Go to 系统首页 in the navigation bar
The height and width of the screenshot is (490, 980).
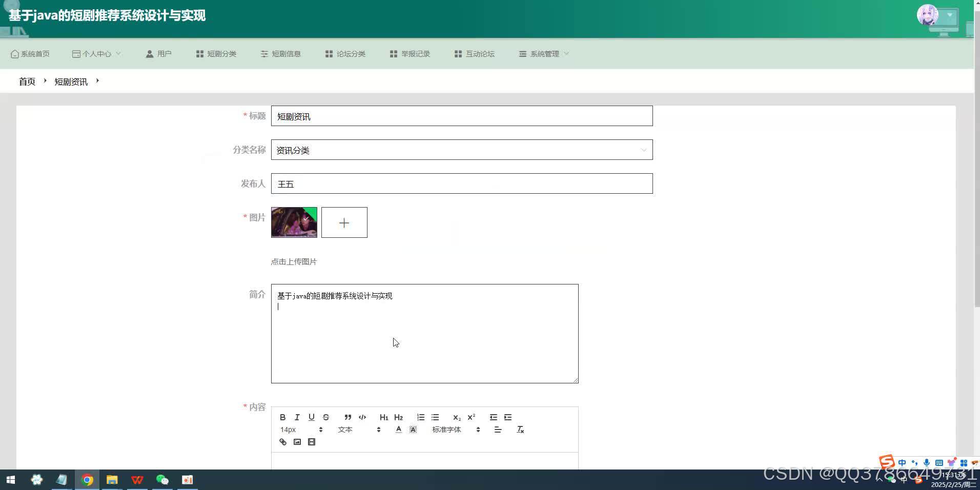click(x=30, y=54)
